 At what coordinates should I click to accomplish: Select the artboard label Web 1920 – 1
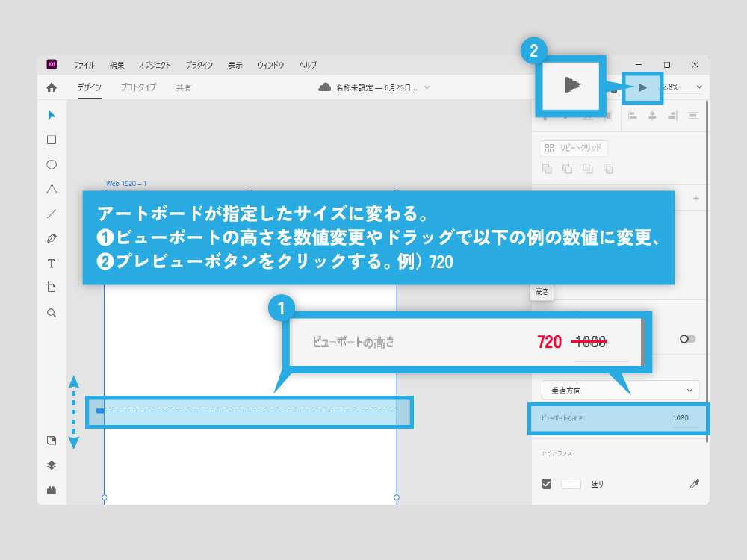point(126,184)
